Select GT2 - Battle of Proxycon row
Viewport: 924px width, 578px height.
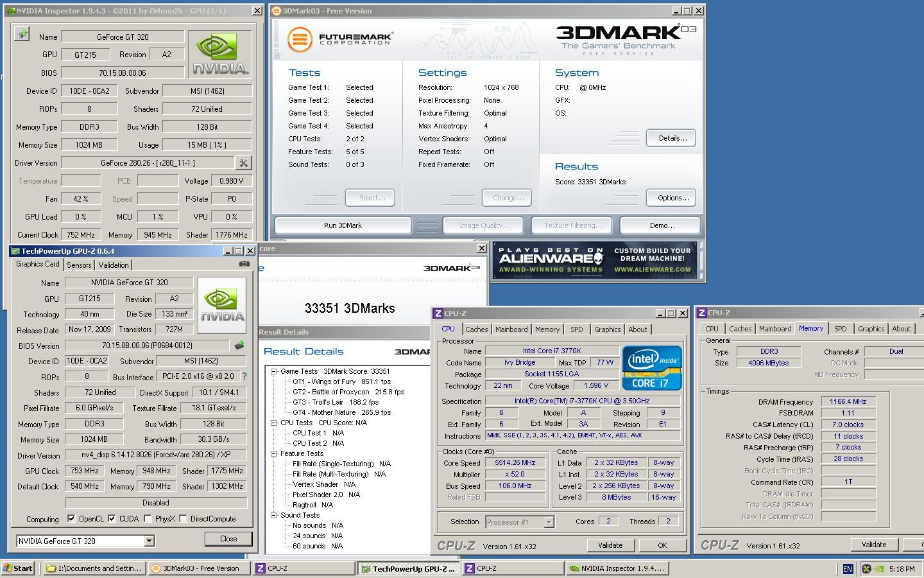click(348, 392)
